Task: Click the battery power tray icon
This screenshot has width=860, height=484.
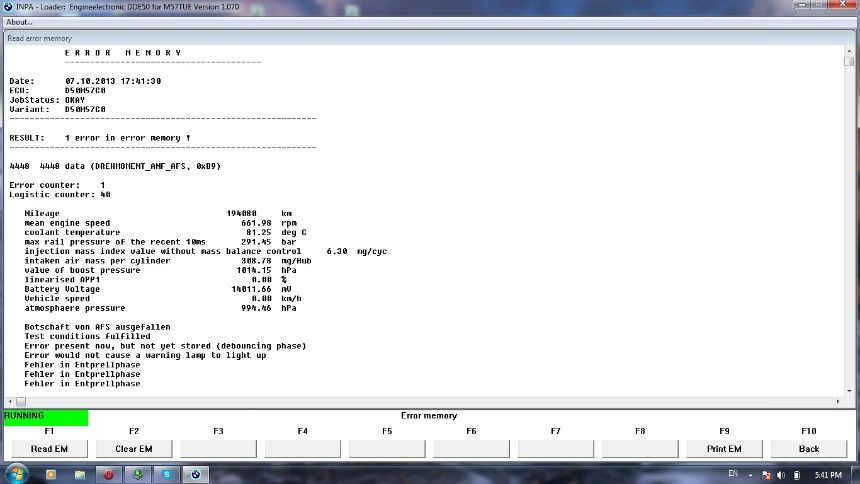Action: coord(796,474)
